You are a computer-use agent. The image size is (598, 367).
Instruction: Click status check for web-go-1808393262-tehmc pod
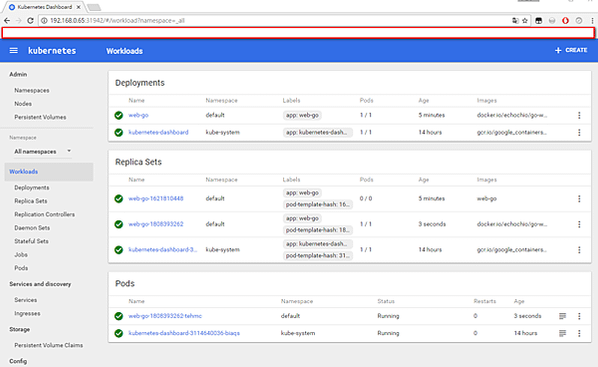(119, 316)
